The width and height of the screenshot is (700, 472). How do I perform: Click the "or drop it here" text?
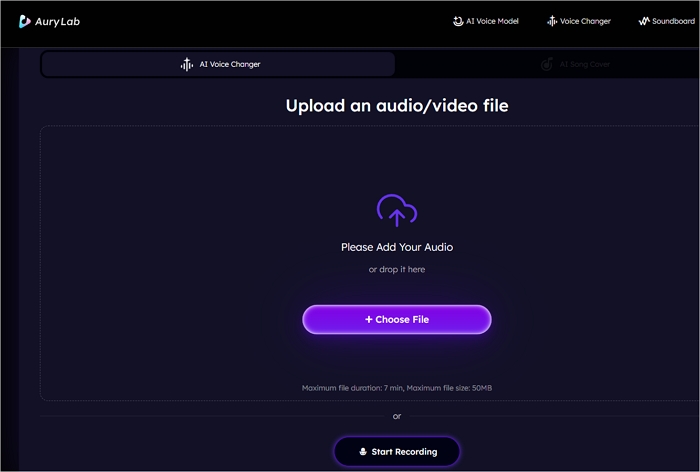click(x=397, y=270)
